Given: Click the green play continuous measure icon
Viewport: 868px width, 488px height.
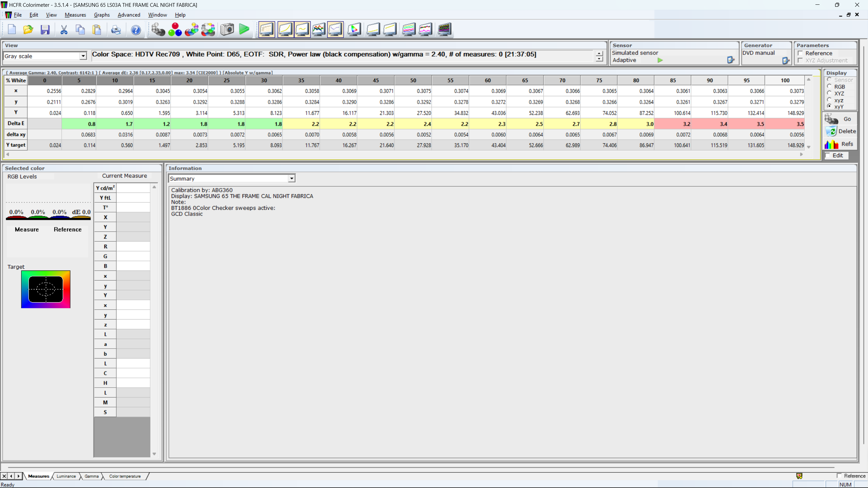Looking at the screenshot, I should [244, 29].
